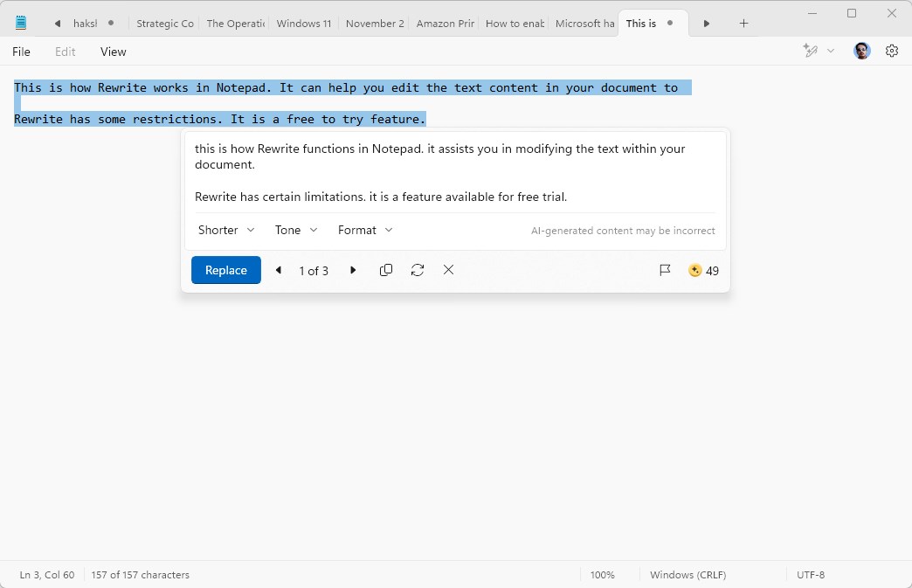Click the 100% zoom level in status bar
This screenshot has height=588, width=912.
(x=602, y=575)
